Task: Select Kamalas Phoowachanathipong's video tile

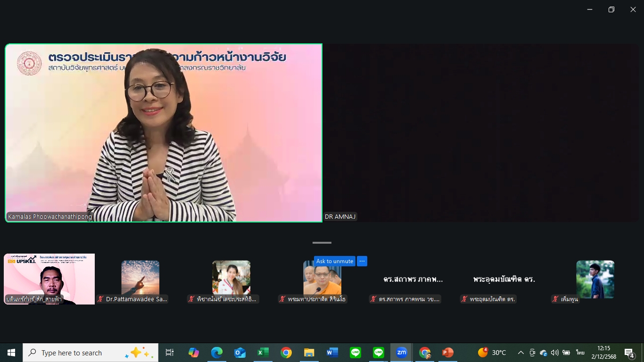Action: tap(164, 132)
